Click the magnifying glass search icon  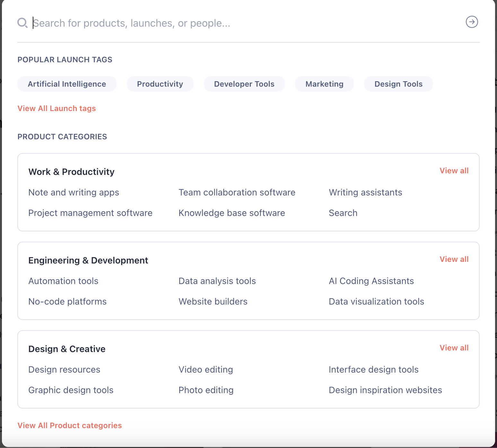point(22,23)
